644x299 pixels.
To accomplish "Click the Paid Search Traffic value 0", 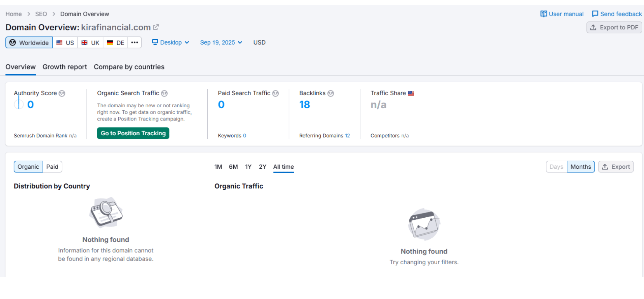I will (221, 105).
